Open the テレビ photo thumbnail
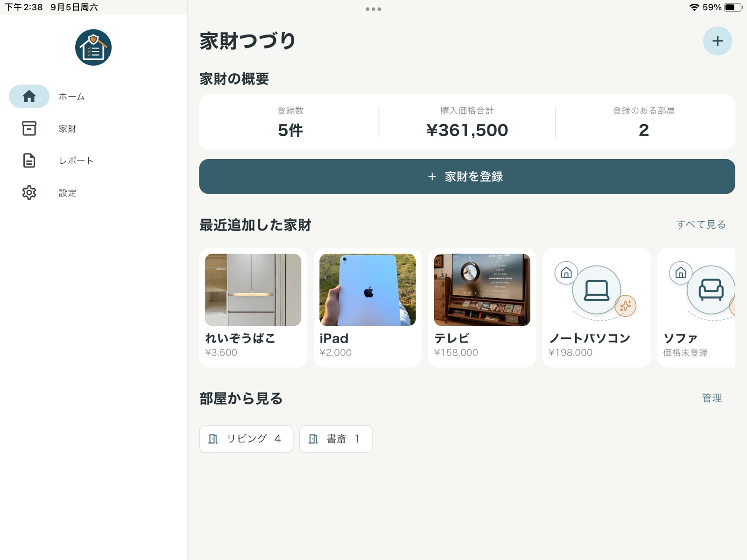The width and height of the screenshot is (747, 560). (x=482, y=290)
